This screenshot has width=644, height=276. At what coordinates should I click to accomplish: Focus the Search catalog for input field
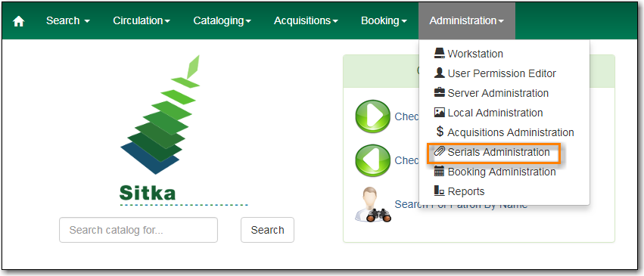[138, 230]
